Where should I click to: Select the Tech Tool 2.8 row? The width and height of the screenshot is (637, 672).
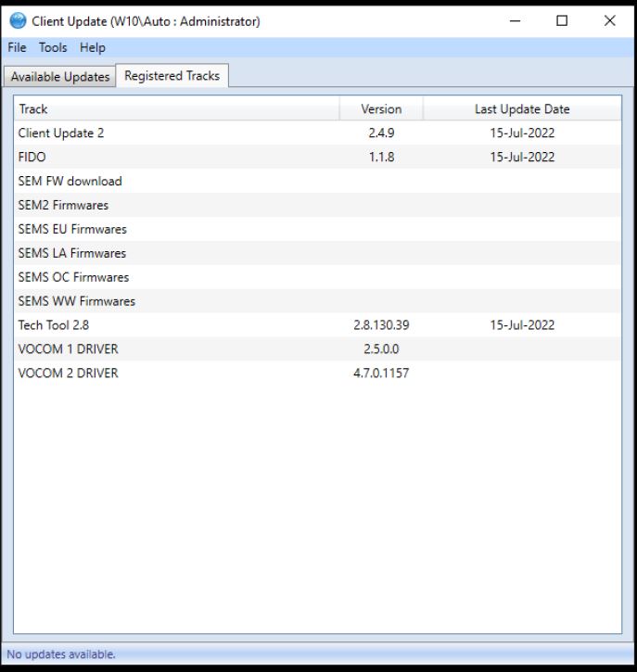coord(317,324)
